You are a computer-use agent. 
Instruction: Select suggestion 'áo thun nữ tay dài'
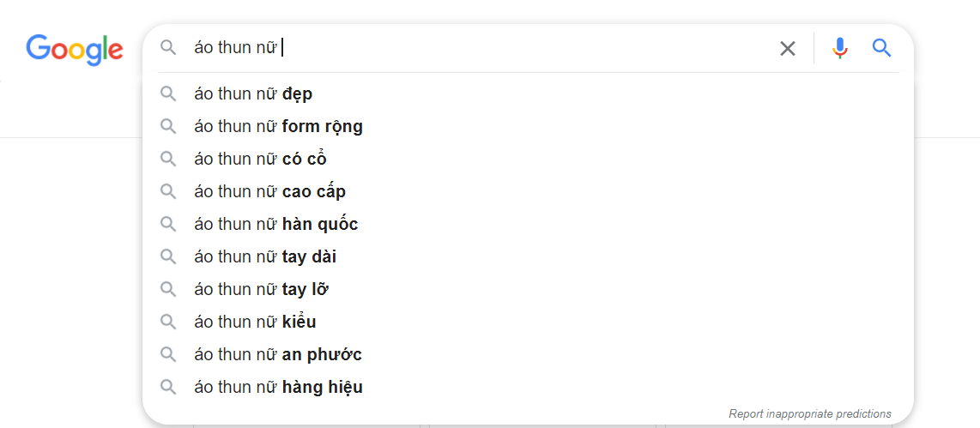point(265,256)
